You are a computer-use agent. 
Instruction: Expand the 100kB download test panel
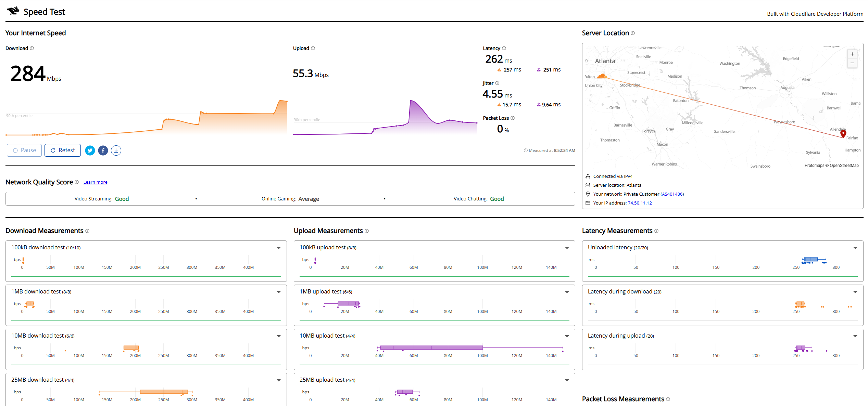[279, 248]
